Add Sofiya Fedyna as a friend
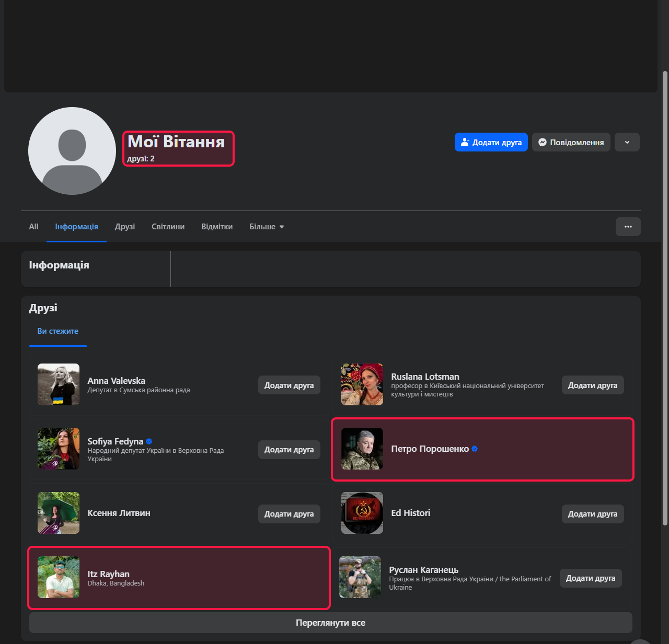669x644 pixels. point(289,449)
